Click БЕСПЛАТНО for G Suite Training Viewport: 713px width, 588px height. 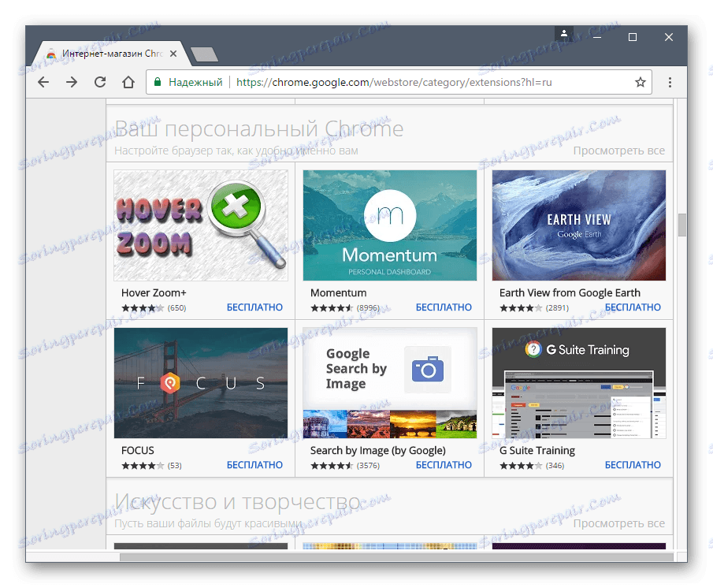[633, 465]
